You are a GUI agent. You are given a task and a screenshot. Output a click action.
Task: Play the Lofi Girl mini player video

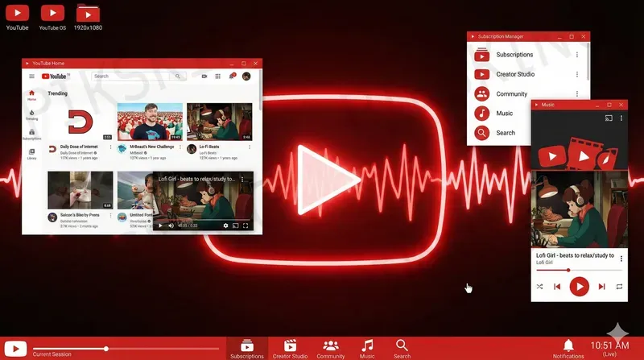[160, 226]
